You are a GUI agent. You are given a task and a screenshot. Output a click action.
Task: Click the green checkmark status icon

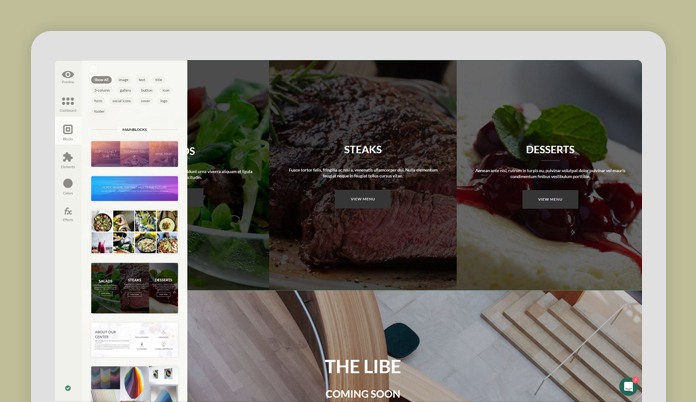[68, 388]
